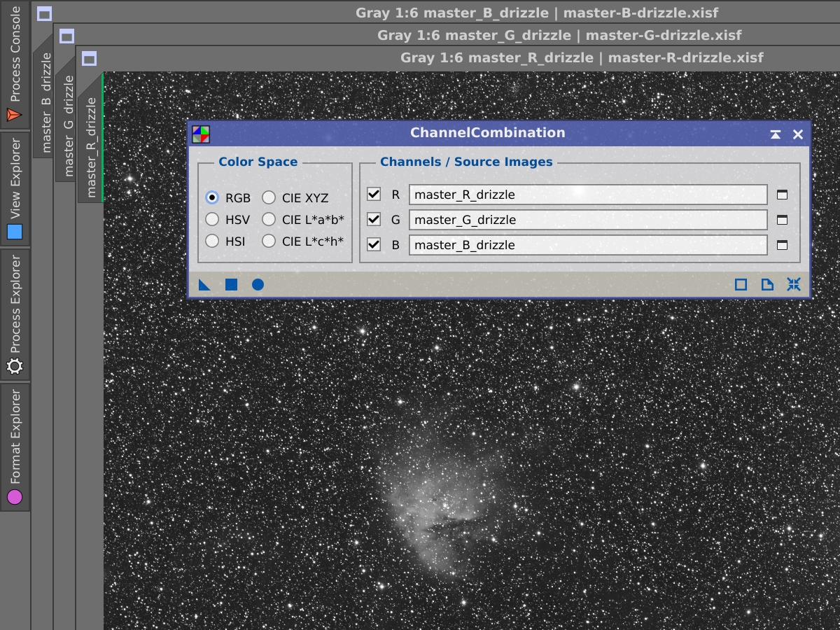The width and height of the screenshot is (840, 630).
Task: Uncheck the R channel checkbox
Action: coord(374,194)
